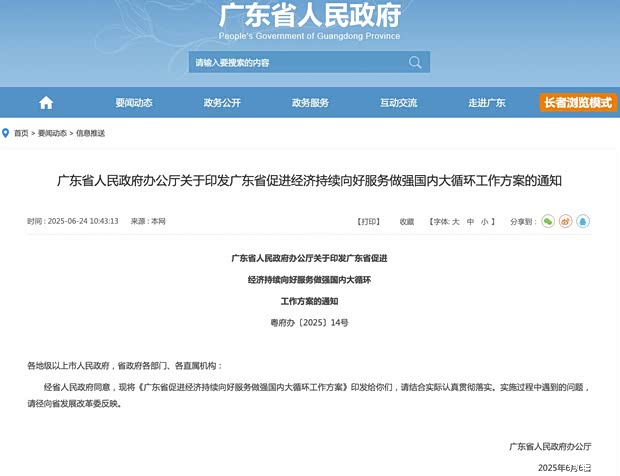The height and width of the screenshot is (476, 620).
Task: Open the 要闻动态 navigation menu
Action: click(134, 103)
